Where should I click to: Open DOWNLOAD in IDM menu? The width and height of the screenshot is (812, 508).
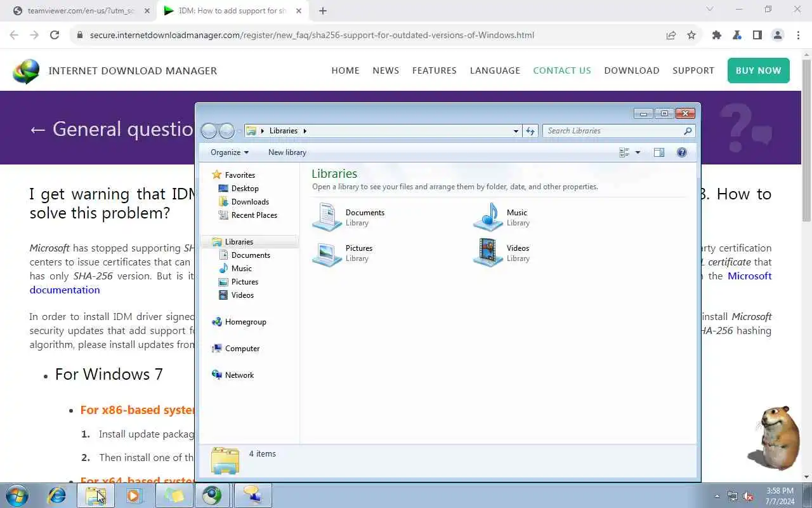(632, 70)
